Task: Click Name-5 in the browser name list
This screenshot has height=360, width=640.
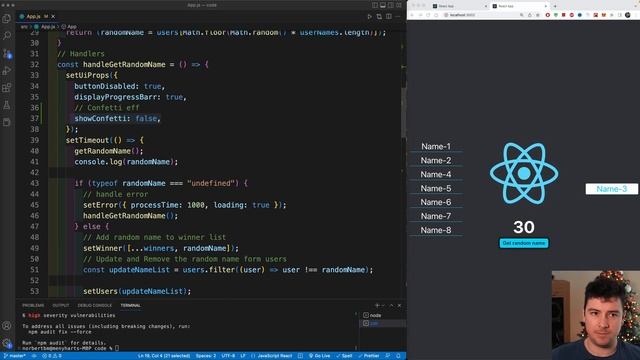Action: (x=436, y=189)
